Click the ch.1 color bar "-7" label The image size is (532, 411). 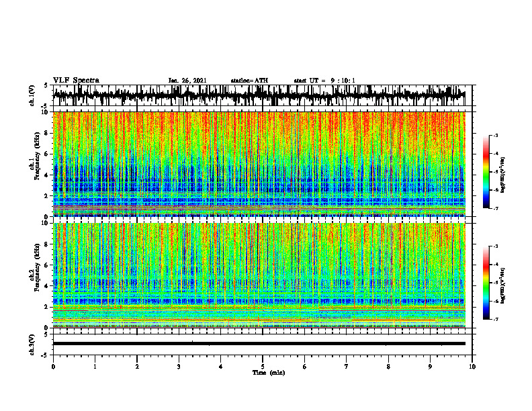tap(495, 208)
